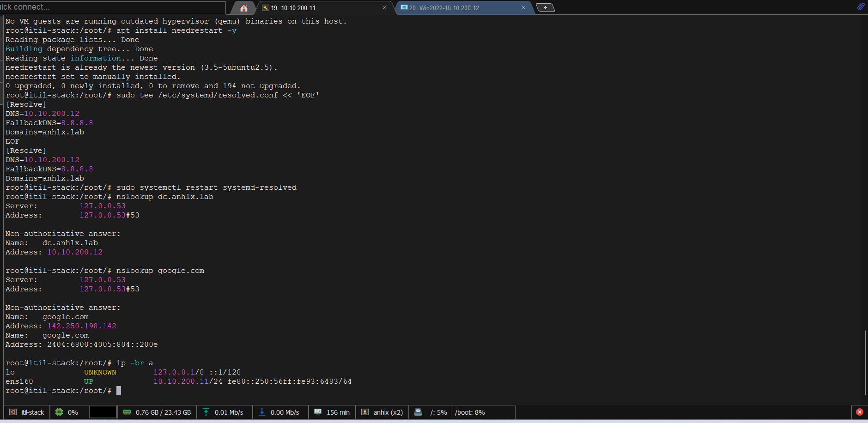Close the Win2022-10.10.200.12 tab
Screen dimensions: 868x423
[x=523, y=7]
